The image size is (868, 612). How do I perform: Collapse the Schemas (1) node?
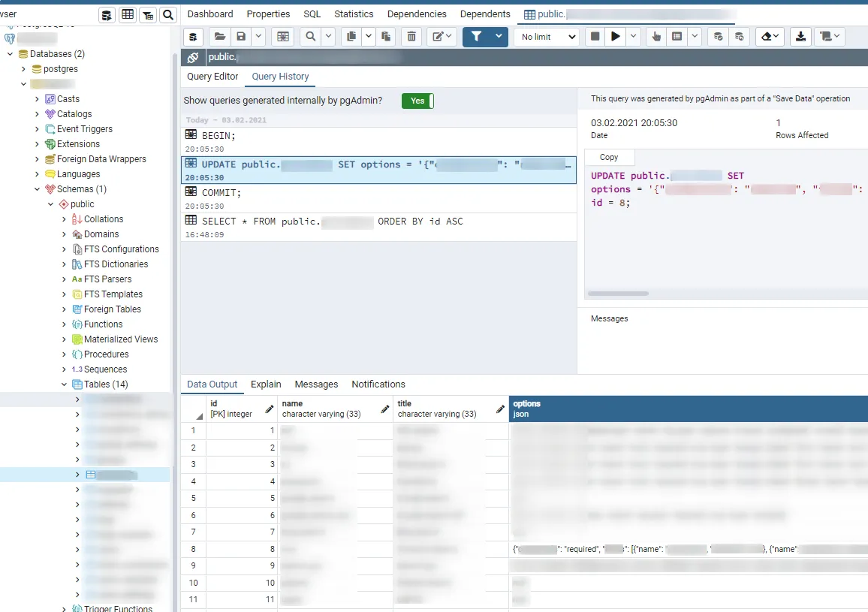37,189
